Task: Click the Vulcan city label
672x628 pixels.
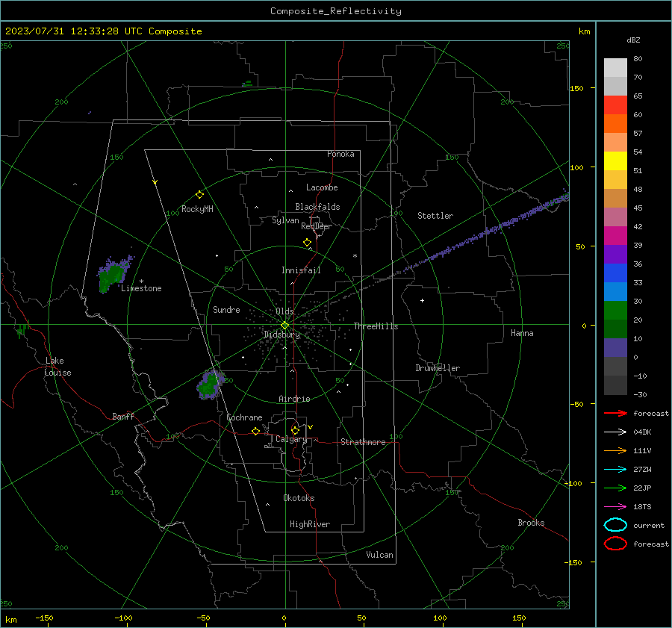Action: pos(379,555)
